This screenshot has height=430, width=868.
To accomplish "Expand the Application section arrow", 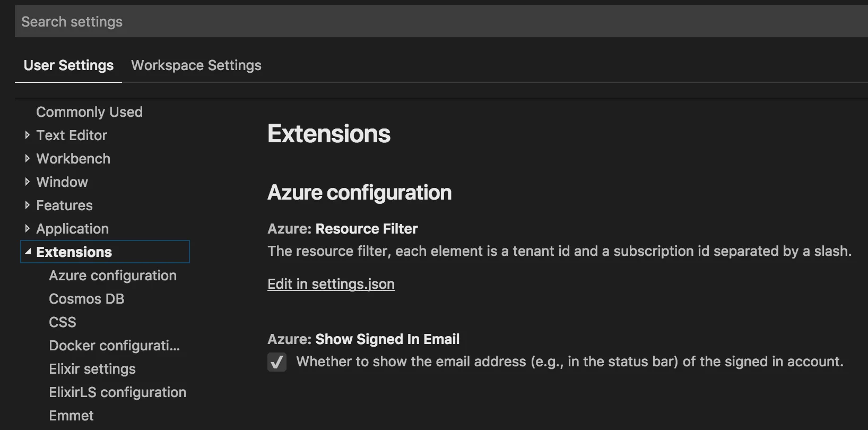I will point(28,229).
